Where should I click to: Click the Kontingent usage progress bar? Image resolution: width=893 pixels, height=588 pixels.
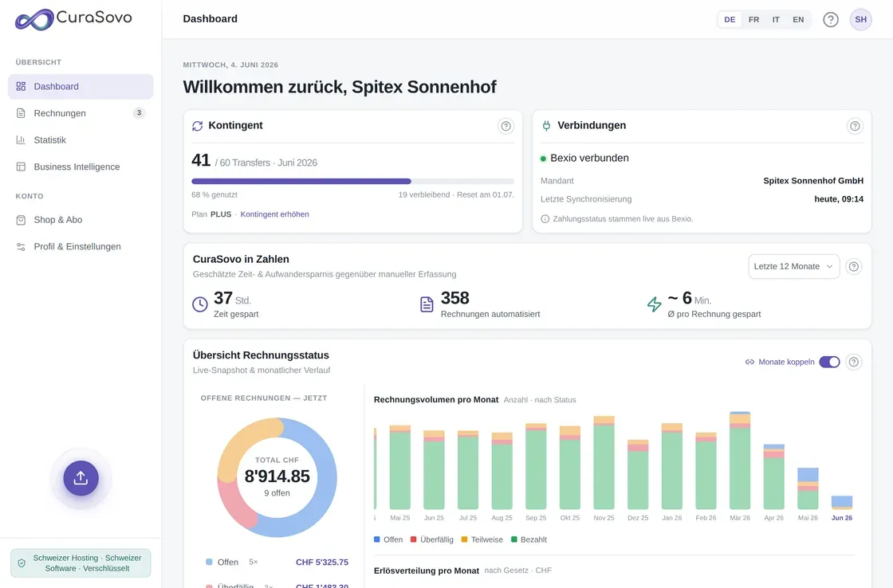click(x=352, y=182)
